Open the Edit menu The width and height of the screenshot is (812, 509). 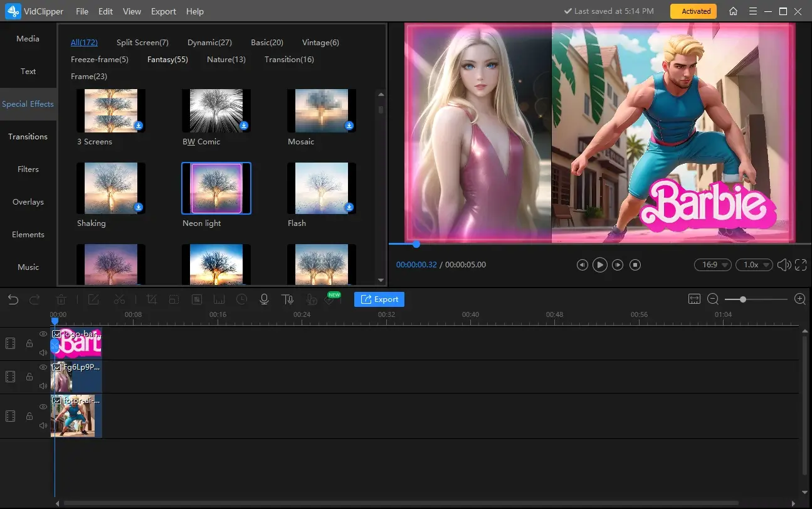coord(106,11)
